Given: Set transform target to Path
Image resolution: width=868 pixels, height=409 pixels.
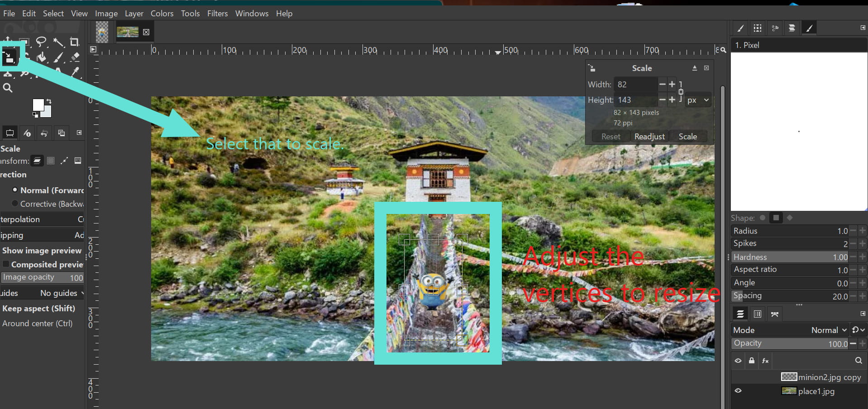Looking at the screenshot, I should [64, 161].
